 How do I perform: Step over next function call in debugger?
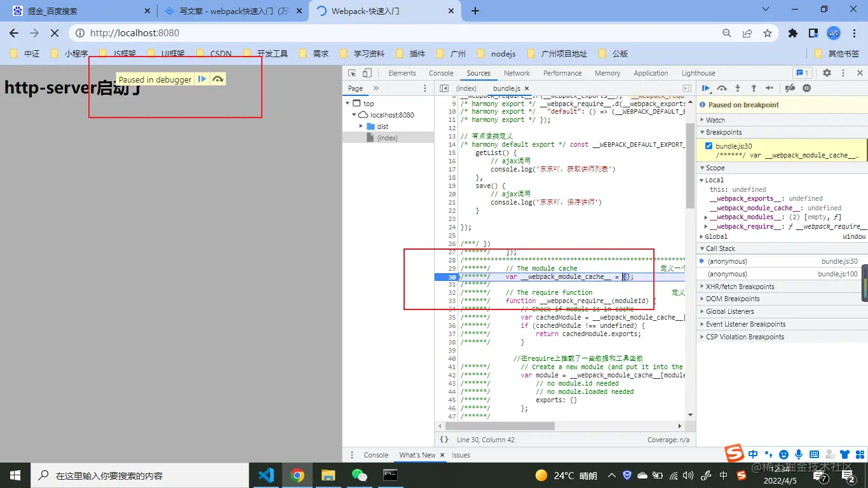click(x=722, y=88)
